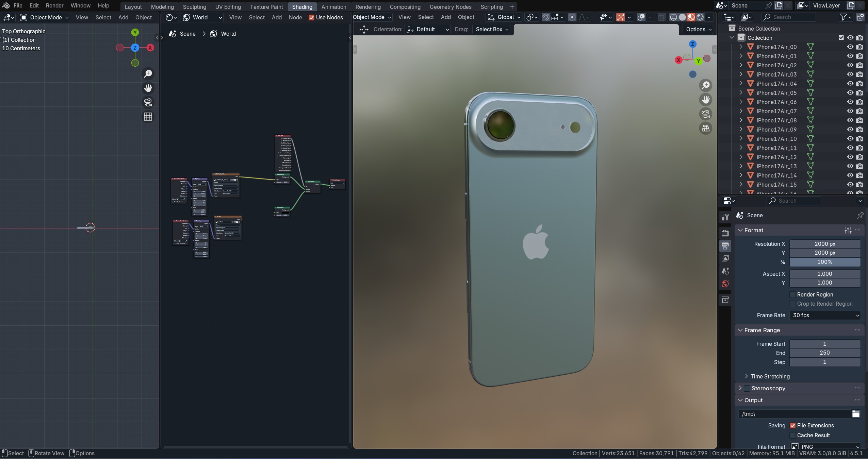The height and width of the screenshot is (459, 868).
Task: Click the World breadcrumb in the node editor
Action: click(228, 34)
